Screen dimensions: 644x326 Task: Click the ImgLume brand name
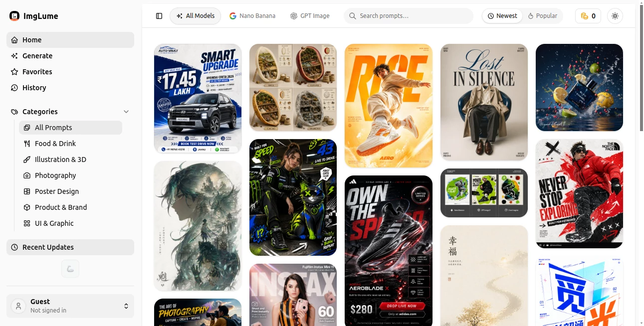[x=41, y=16]
